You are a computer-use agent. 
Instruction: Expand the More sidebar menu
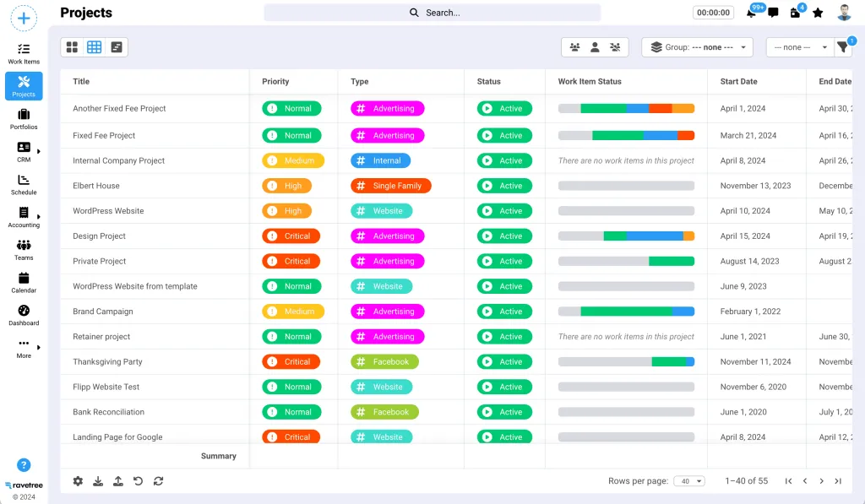click(x=24, y=348)
